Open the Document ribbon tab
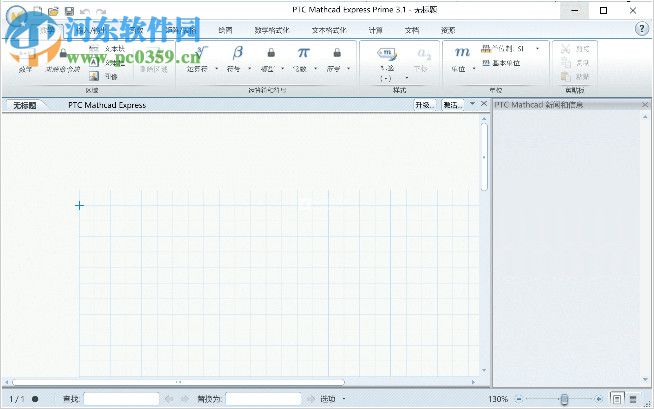Viewport: 654px width, 409px height. point(412,30)
